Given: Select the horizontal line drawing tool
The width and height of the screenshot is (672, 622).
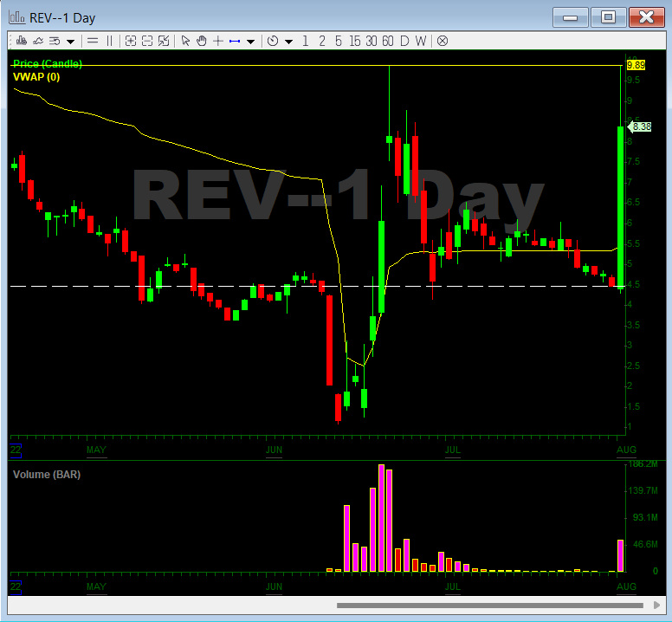Looking at the screenshot, I should (93, 42).
